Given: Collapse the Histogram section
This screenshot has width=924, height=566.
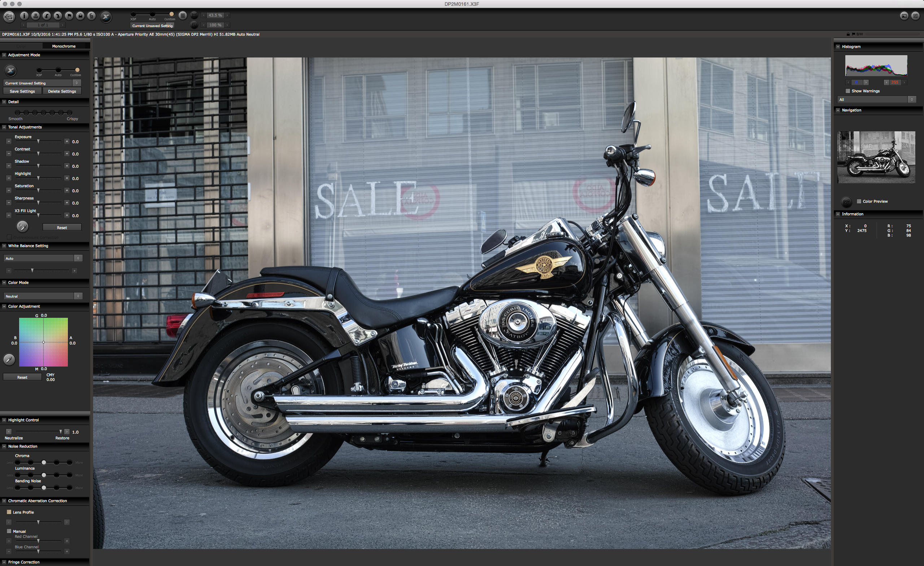Looking at the screenshot, I should pos(838,47).
